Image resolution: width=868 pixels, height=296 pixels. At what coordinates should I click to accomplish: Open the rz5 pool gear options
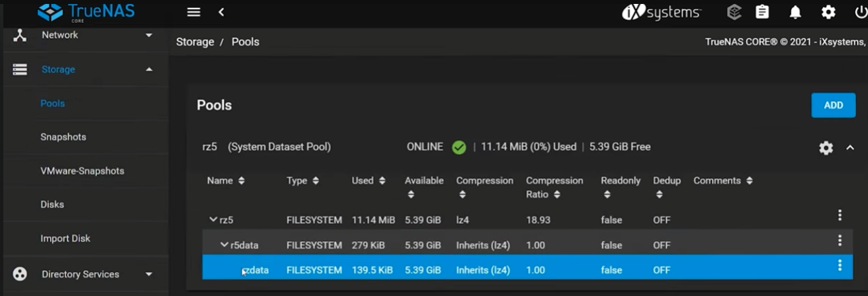826,148
